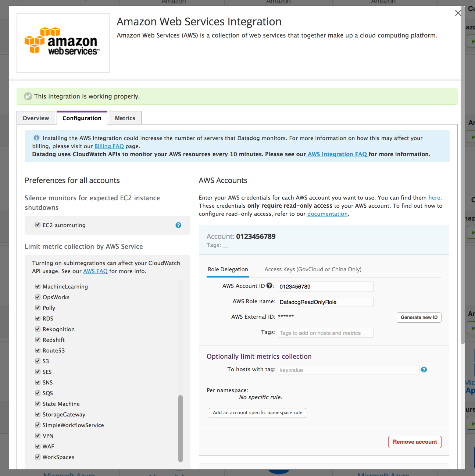This screenshot has height=476, width=475.
Task: Click Remove account
Action: click(x=415, y=442)
